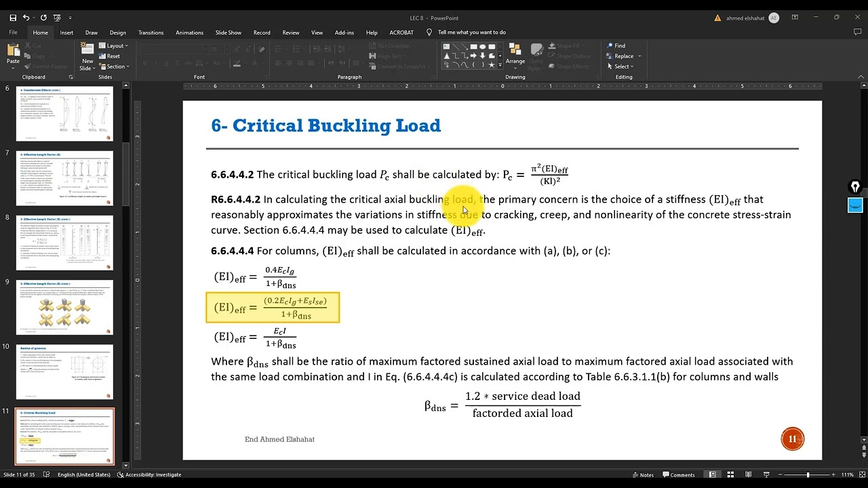Click English (United States) language indicator

pos(83,474)
